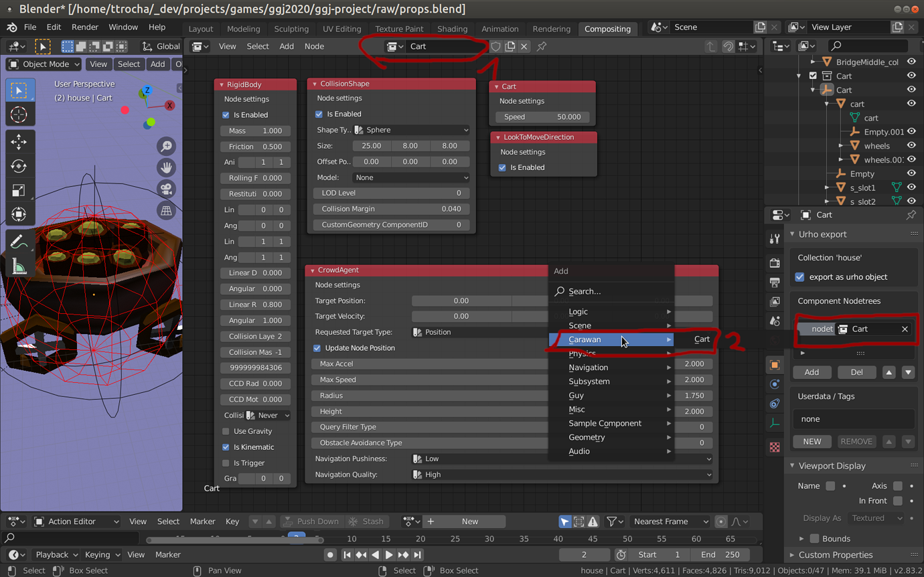The width and height of the screenshot is (924, 577).
Task: Open the Render properties tab
Action: click(x=775, y=263)
